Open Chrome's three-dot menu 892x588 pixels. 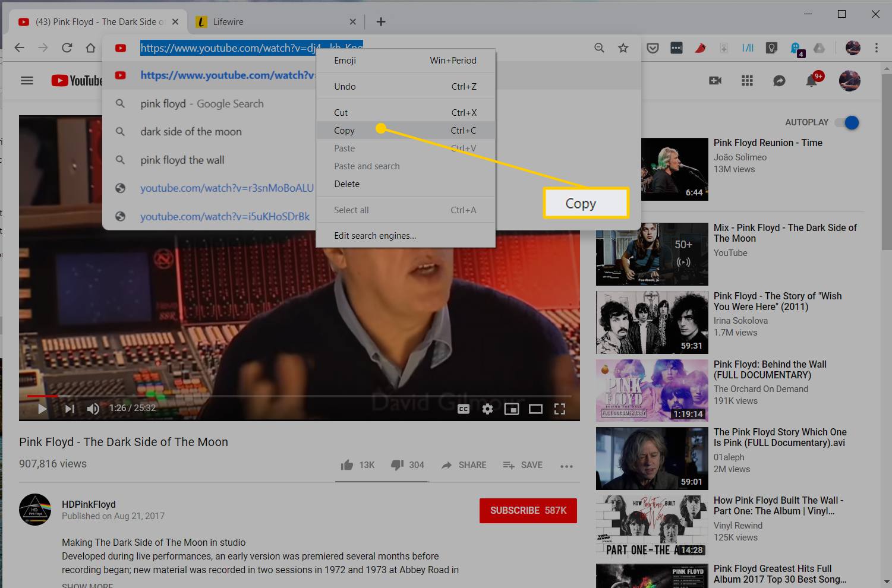[x=876, y=48]
